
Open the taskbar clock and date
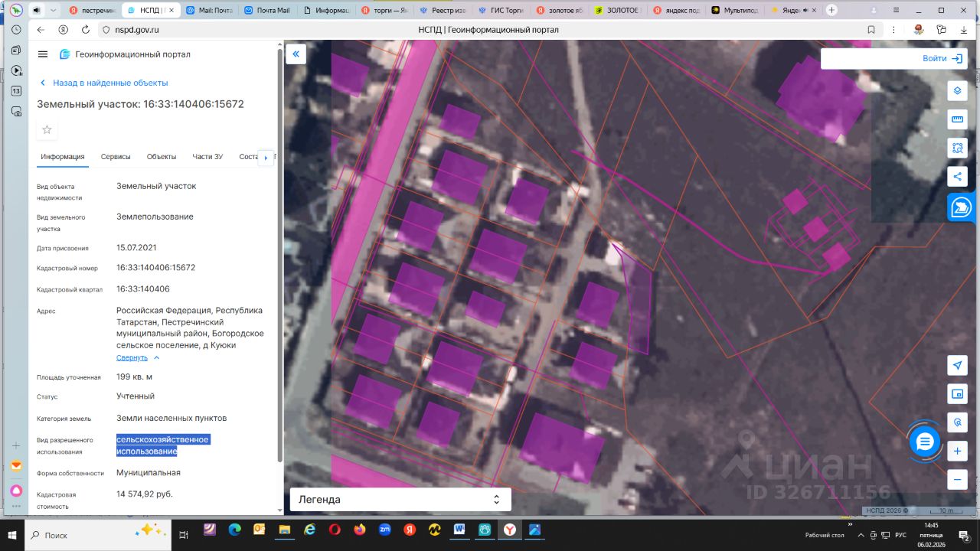(931, 535)
